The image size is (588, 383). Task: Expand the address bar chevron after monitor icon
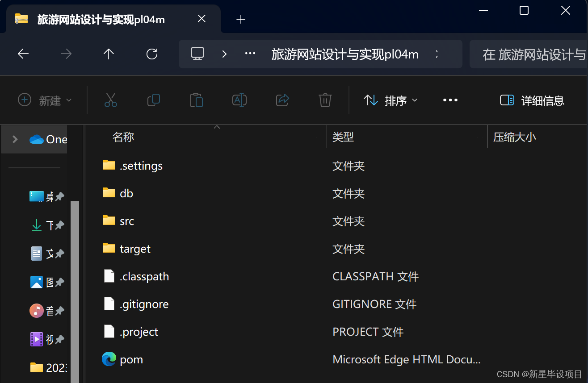[x=224, y=54]
